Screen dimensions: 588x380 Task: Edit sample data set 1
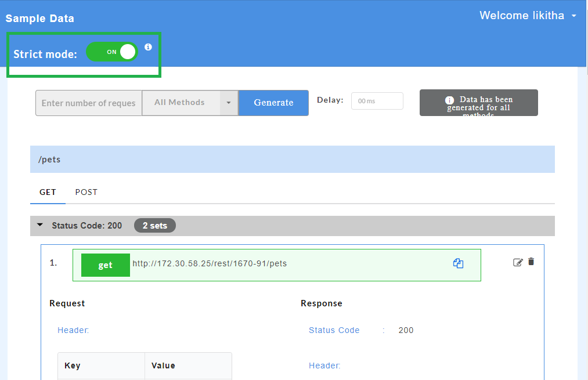pos(518,262)
